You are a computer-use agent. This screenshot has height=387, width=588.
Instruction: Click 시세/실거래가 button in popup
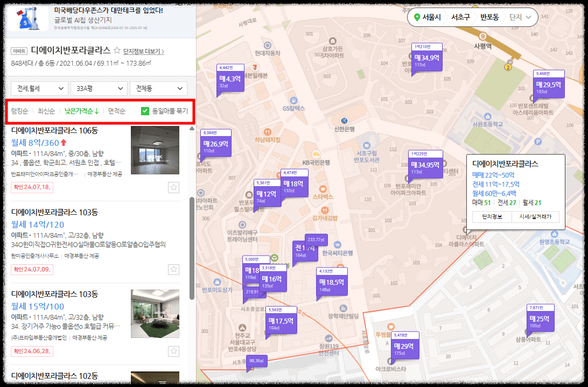[x=535, y=217]
